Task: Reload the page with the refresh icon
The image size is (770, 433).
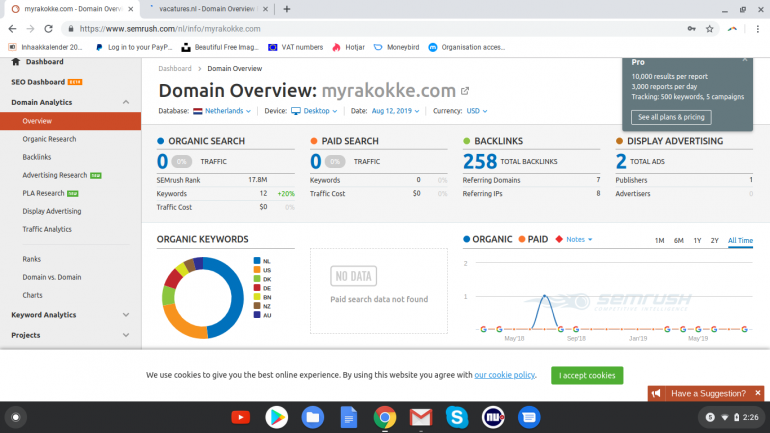Action: coord(48,29)
